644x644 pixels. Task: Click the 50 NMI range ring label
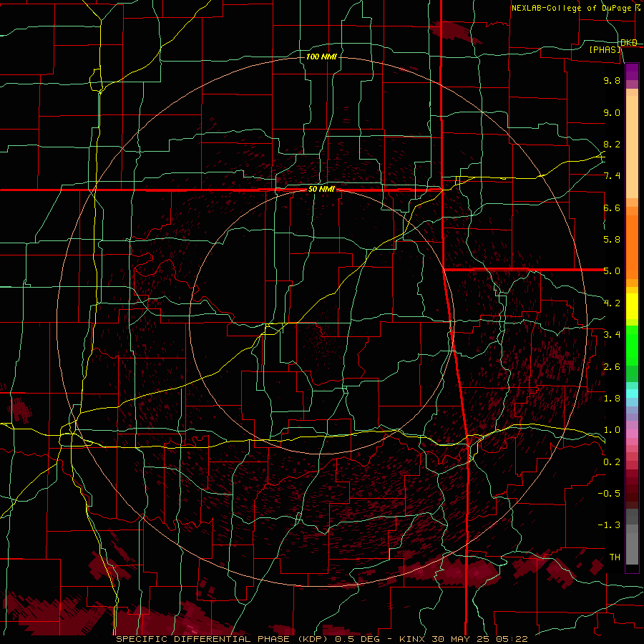(x=321, y=190)
